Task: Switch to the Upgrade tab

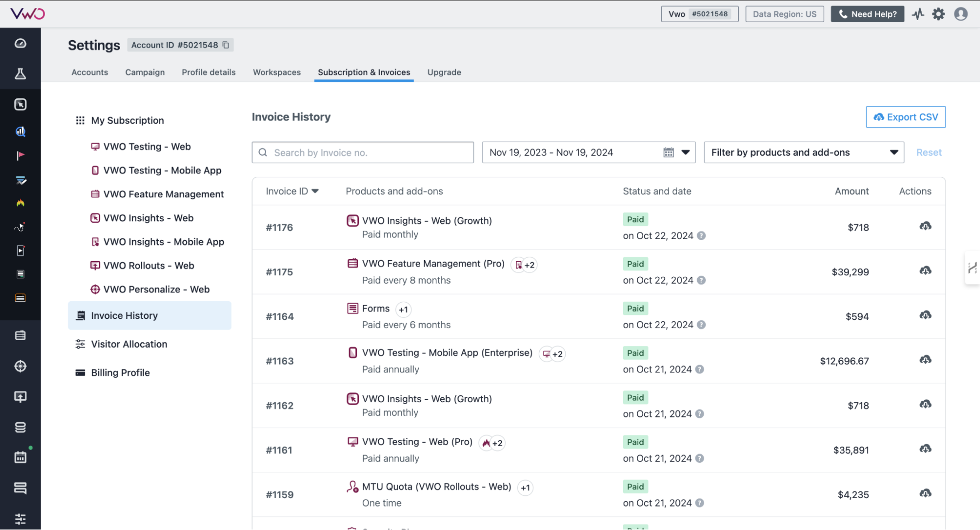Action: coord(444,72)
